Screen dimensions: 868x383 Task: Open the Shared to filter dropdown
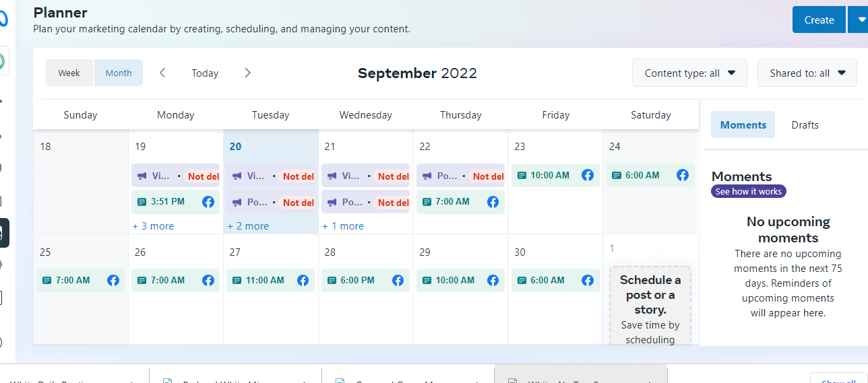tap(808, 73)
